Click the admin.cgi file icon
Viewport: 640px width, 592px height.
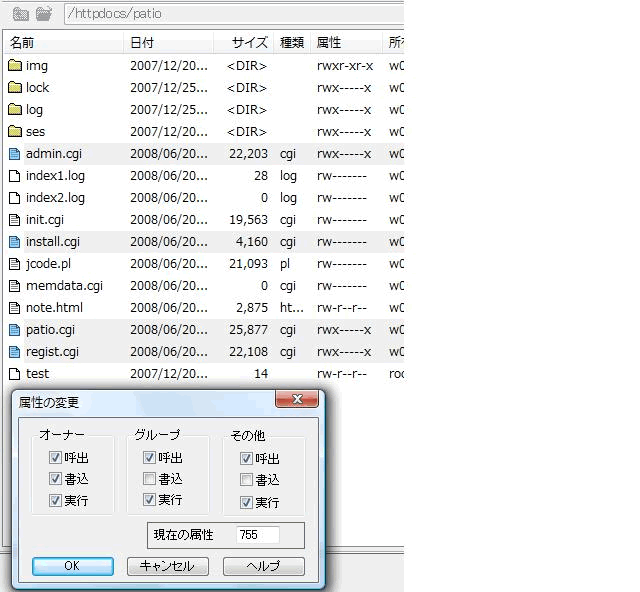click(x=15, y=154)
